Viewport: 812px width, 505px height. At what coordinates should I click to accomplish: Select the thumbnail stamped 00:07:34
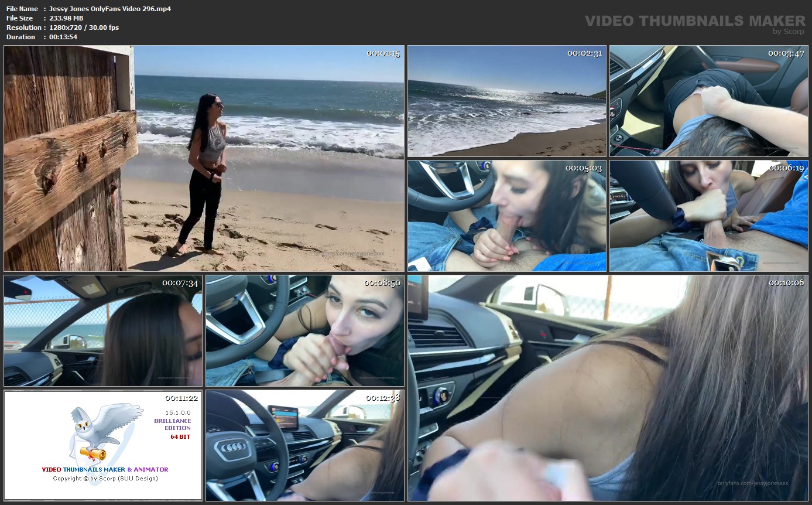[102, 331]
